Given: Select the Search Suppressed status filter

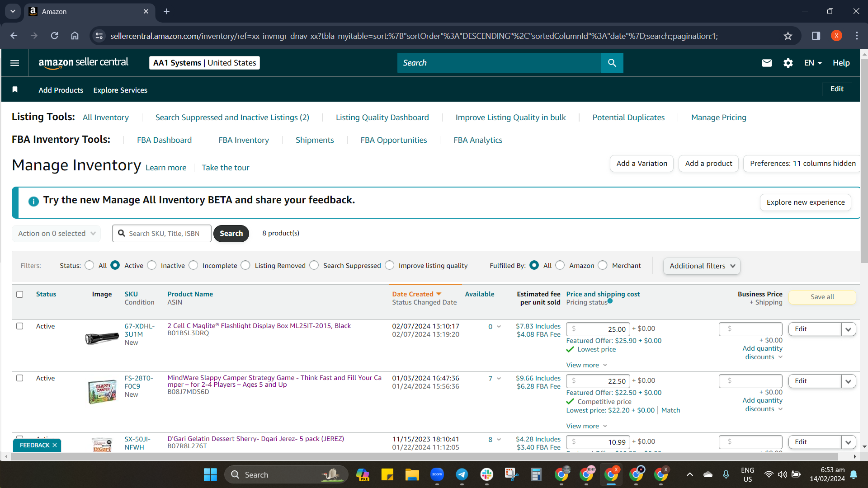Looking at the screenshot, I should (x=314, y=265).
